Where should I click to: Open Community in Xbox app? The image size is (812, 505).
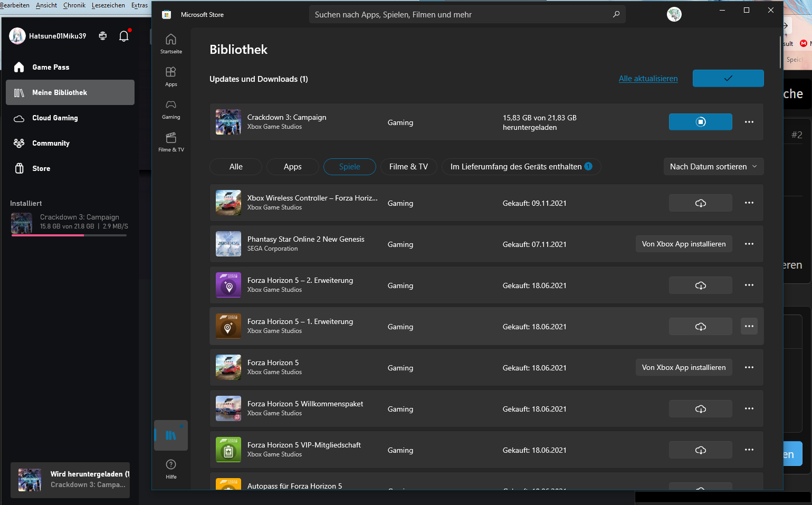coord(70,143)
